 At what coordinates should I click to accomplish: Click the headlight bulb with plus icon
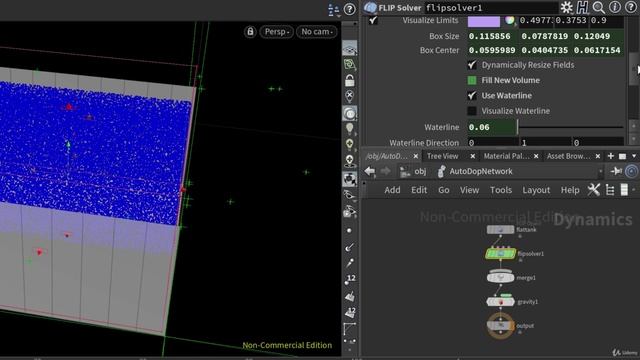click(x=349, y=144)
